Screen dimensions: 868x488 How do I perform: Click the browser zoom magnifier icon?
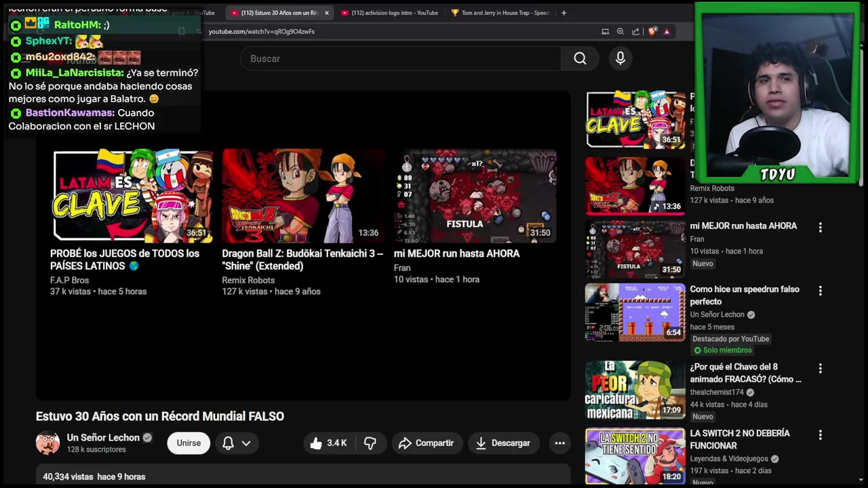tap(620, 31)
